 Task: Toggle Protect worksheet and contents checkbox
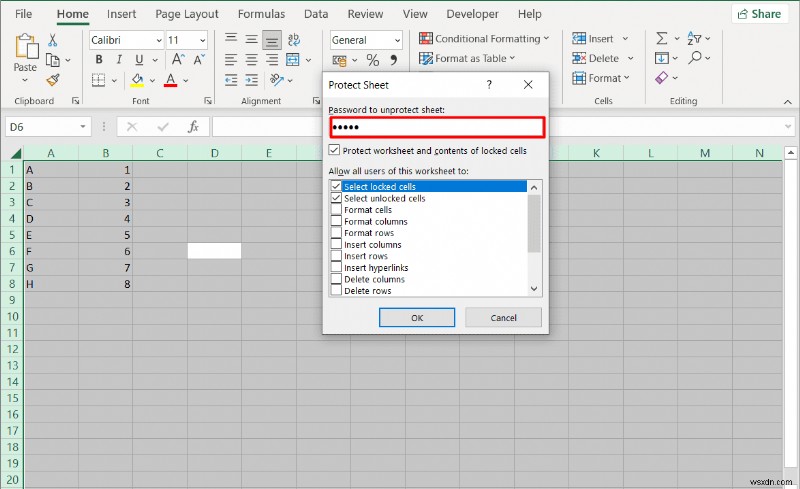point(334,150)
